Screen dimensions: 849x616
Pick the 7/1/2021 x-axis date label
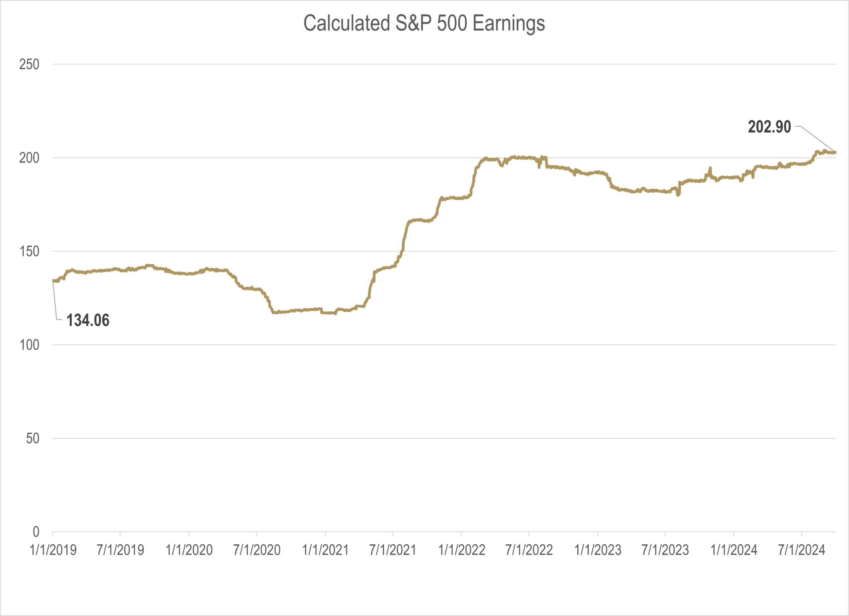393,550
